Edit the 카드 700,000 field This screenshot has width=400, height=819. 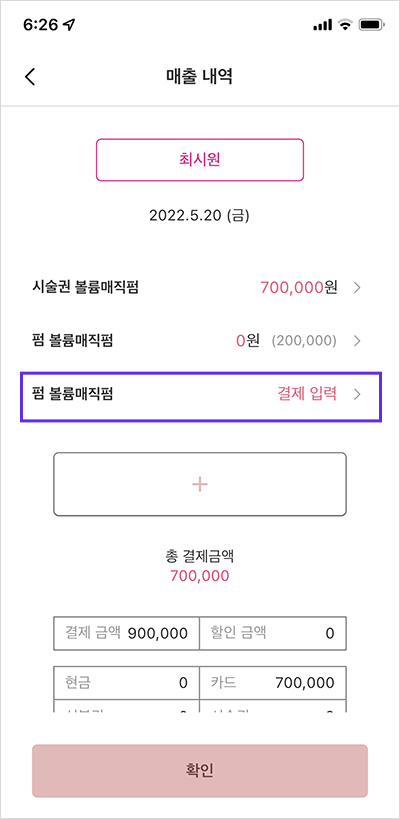(x=273, y=683)
